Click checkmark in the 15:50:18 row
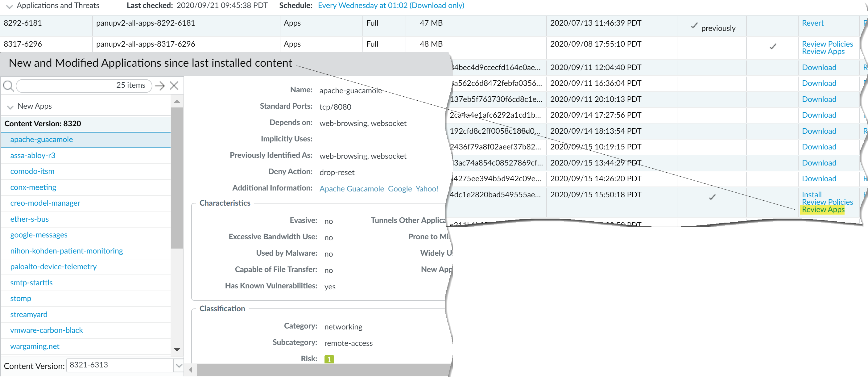This screenshot has width=868, height=377. tap(712, 197)
